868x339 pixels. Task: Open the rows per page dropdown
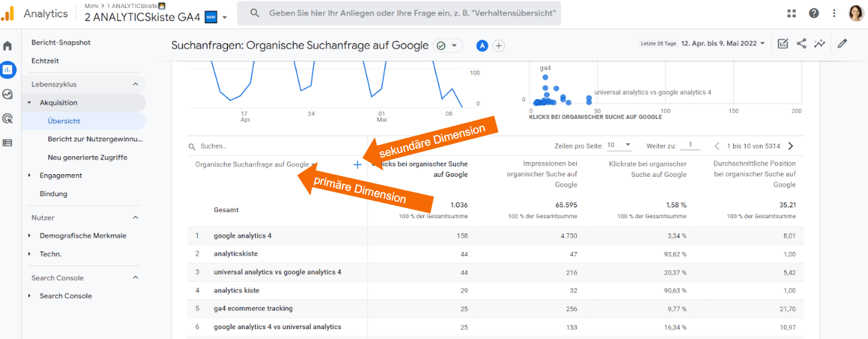click(x=619, y=145)
